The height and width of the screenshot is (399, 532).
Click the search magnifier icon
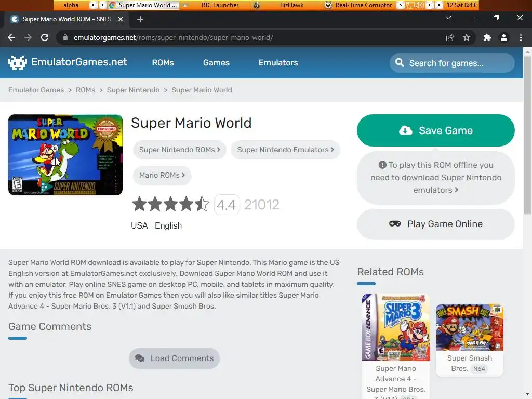pyautogui.click(x=400, y=63)
